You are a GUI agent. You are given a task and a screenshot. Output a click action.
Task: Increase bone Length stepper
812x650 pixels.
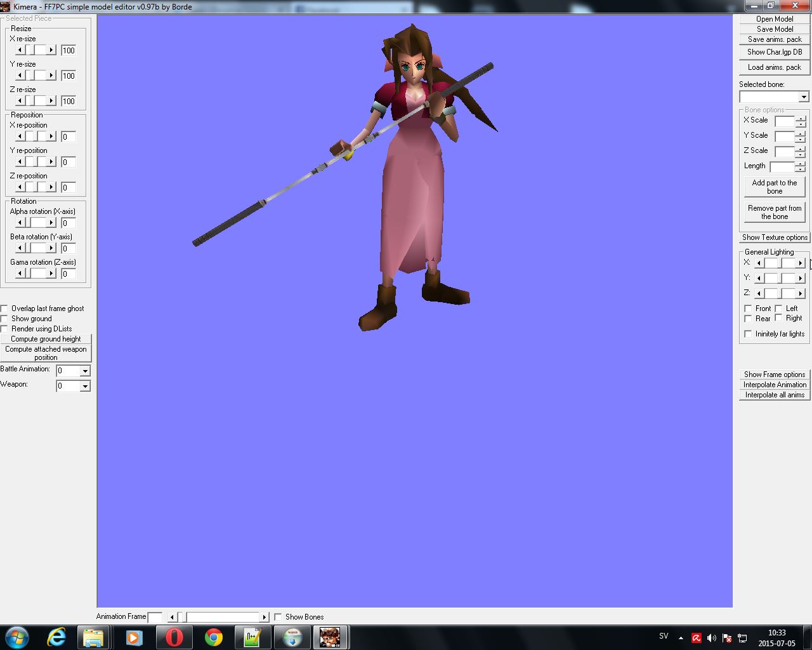click(801, 164)
